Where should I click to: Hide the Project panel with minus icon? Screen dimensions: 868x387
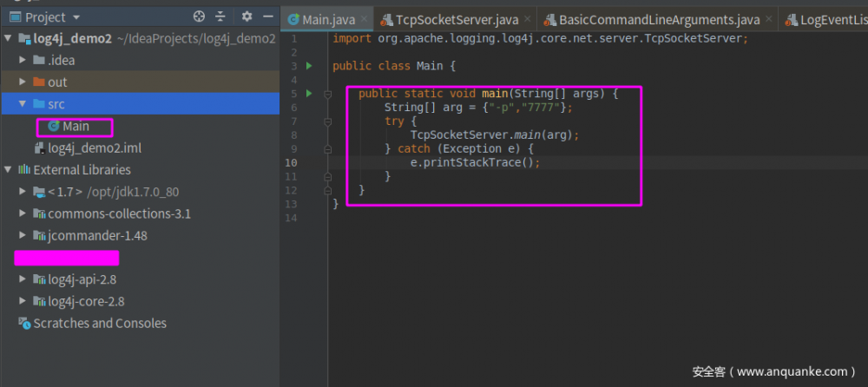point(268,16)
